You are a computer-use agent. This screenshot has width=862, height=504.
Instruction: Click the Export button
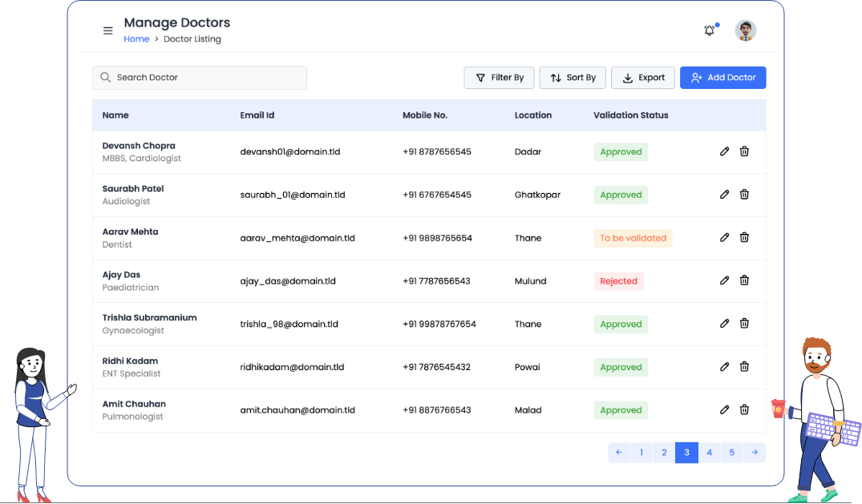coord(644,78)
